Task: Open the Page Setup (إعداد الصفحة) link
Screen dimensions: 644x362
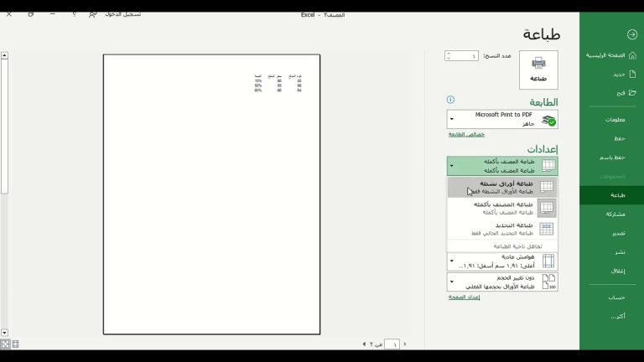Action: click(464, 297)
